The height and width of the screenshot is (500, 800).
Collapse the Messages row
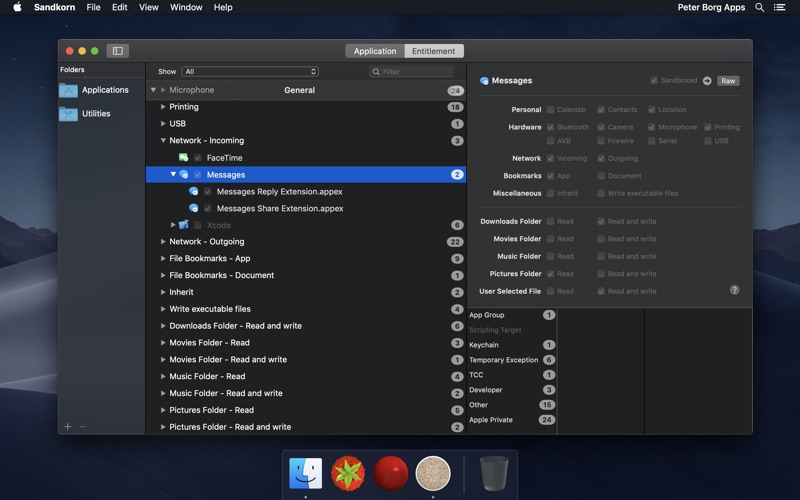[173, 174]
